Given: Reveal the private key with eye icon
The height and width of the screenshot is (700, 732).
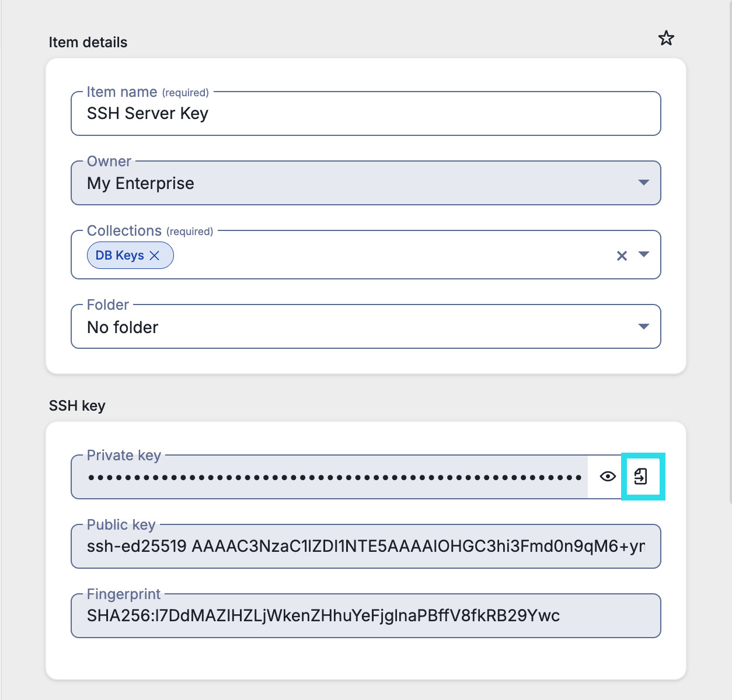Looking at the screenshot, I should coord(608,477).
